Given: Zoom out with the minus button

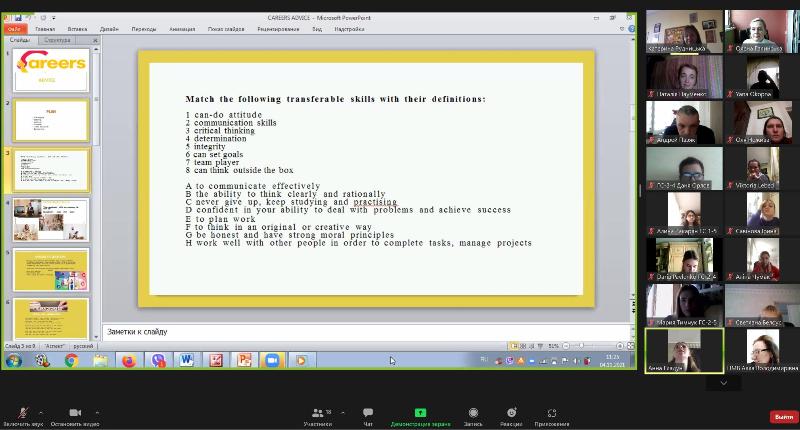Looking at the screenshot, I should tap(566, 346).
